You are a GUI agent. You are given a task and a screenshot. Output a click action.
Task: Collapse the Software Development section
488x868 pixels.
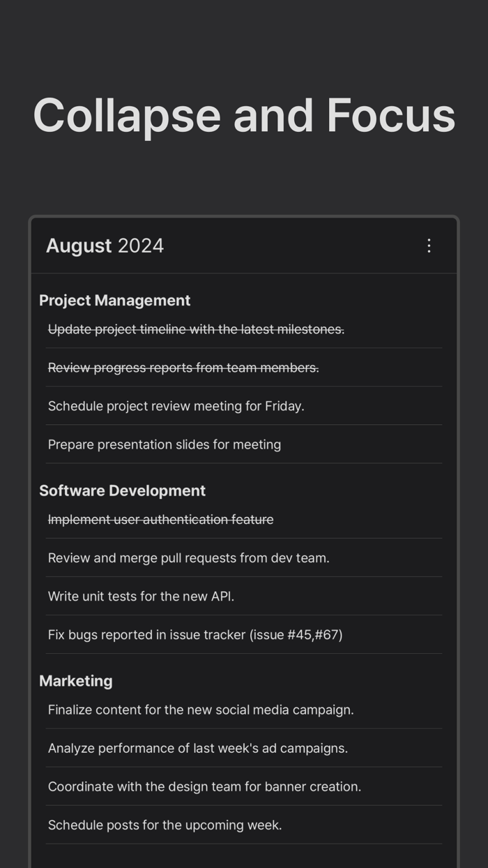(x=123, y=491)
